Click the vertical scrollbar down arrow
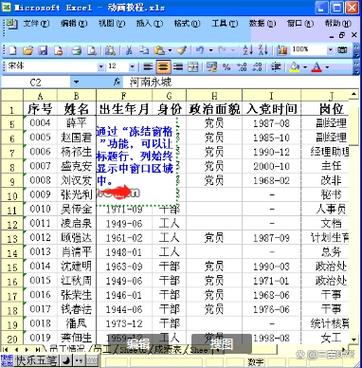 click(354, 339)
